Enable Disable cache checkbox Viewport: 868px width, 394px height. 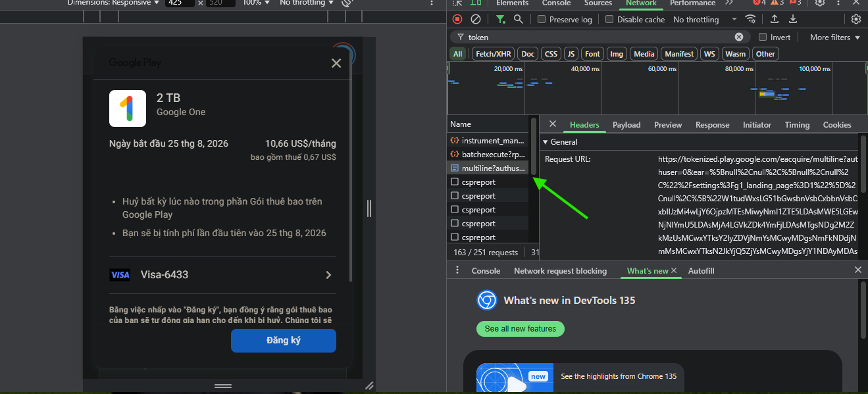click(x=609, y=20)
